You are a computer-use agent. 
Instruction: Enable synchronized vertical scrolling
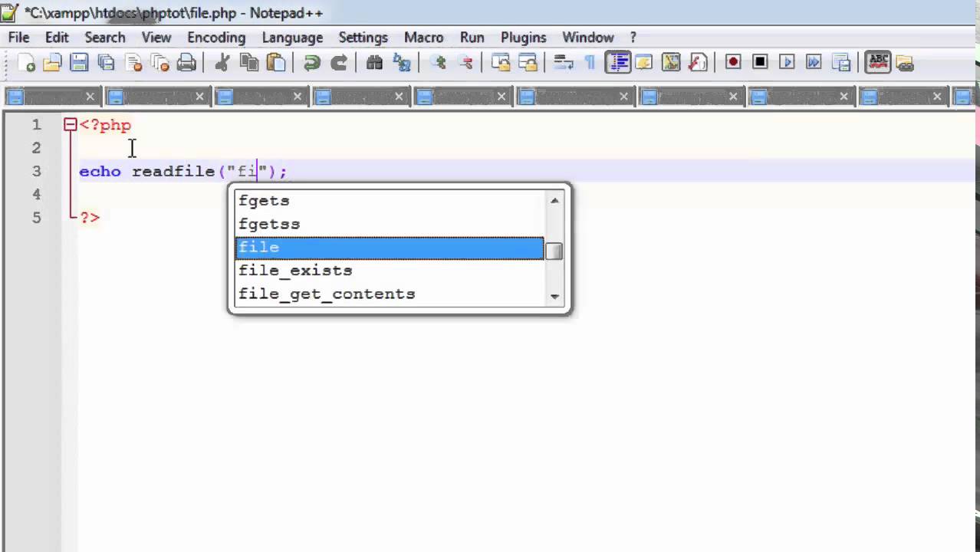pos(501,63)
